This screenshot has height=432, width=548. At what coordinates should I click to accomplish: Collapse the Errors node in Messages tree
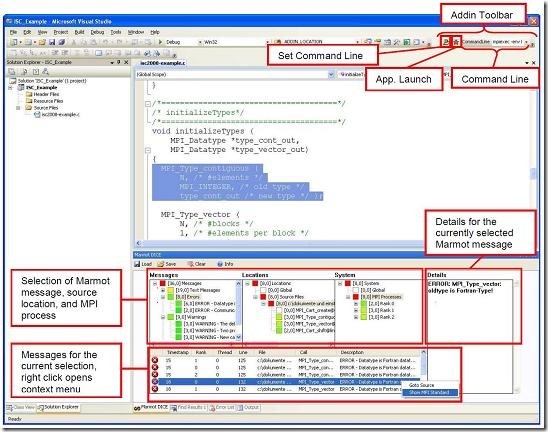click(163, 297)
